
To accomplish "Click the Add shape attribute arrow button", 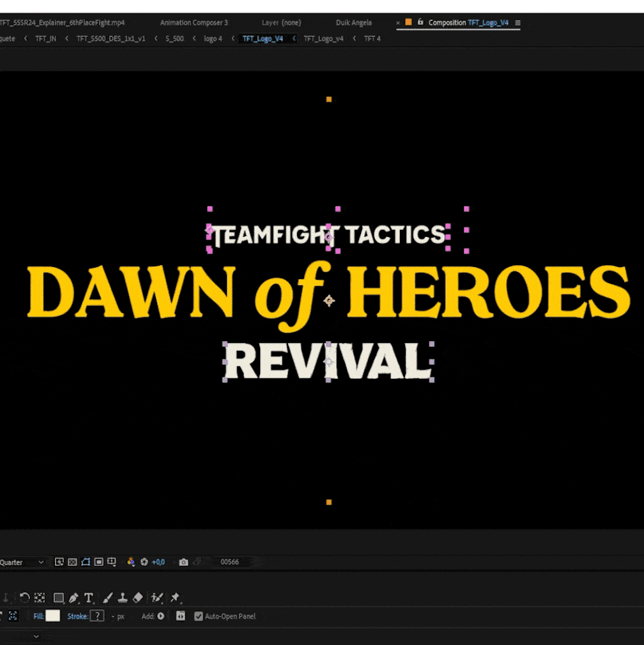I will 161,616.
